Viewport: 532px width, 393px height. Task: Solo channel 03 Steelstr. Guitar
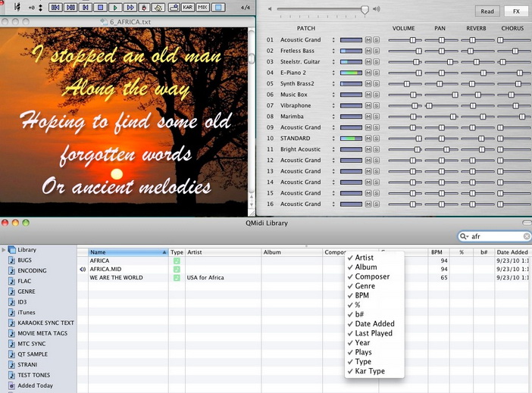coord(377,61)
